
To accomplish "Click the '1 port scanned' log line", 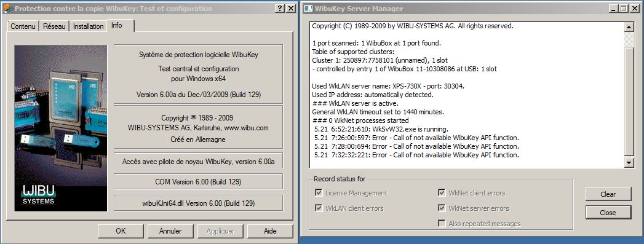I will coord(376,43).
